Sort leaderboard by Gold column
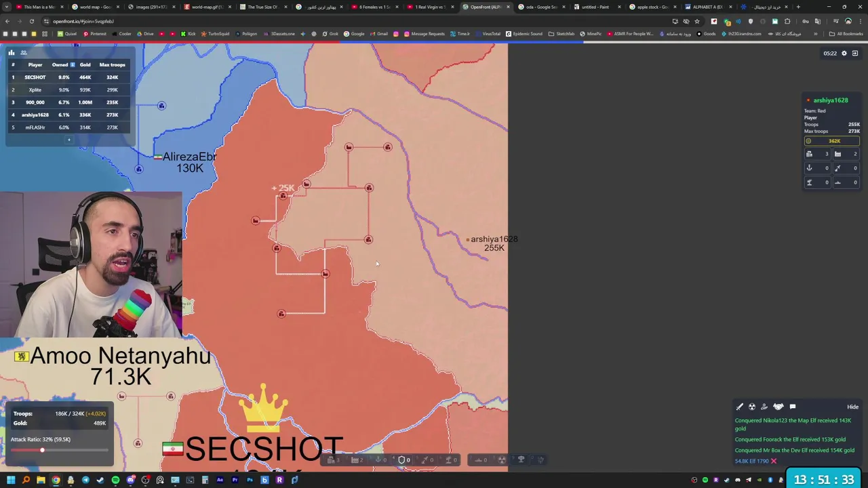 85,64
